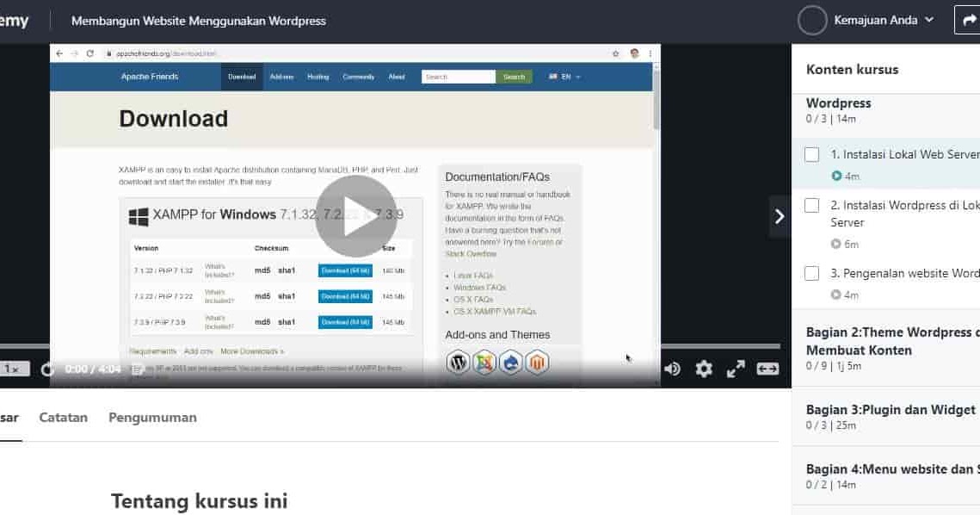Expand Bagian 3: Plugin dan Widget section
Image resolution: width=980 pixels, height=515 pixels.
[885, 417]
